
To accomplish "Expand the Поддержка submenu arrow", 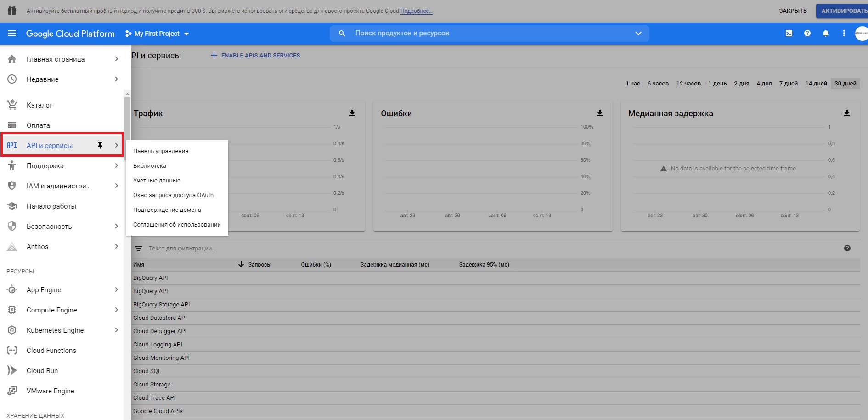I will [x=117, y=166].
